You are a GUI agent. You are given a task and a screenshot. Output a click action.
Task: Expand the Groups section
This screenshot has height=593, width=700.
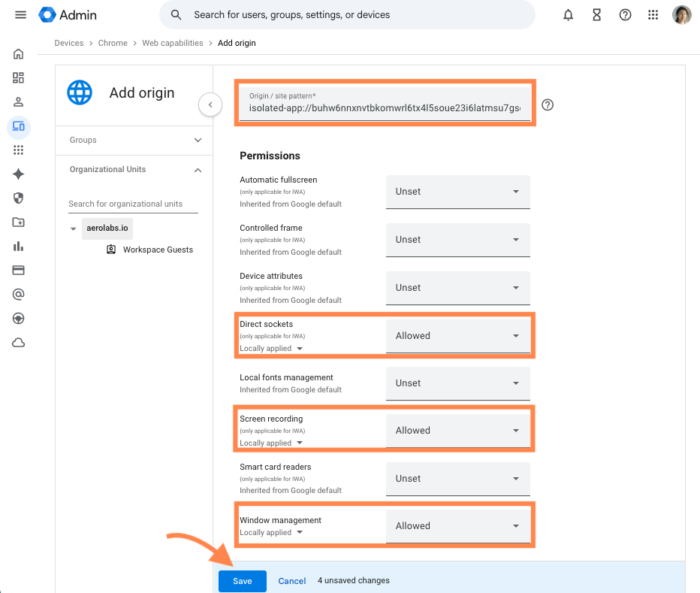(198, 140)
